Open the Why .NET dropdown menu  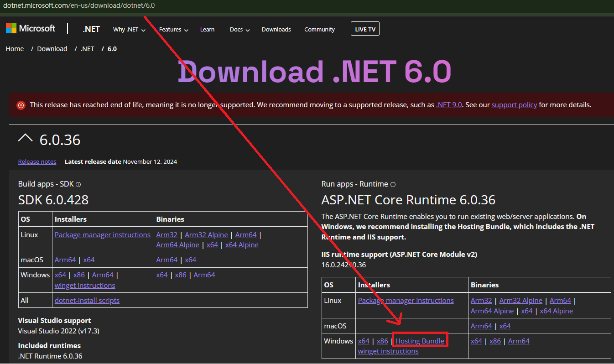[129, 29]
